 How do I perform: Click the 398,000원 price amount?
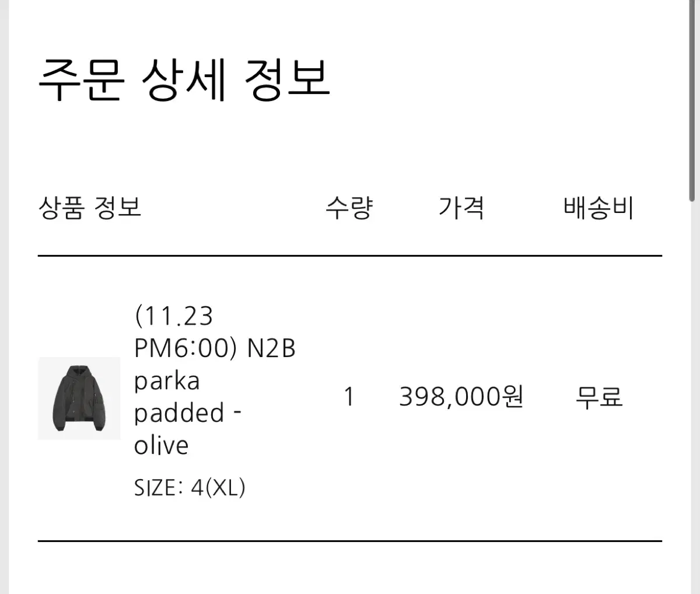[461, 397]
